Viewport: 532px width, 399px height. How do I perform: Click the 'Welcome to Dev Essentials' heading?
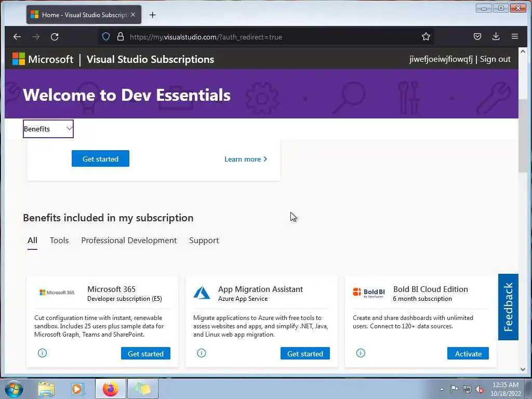pos(127,95)
